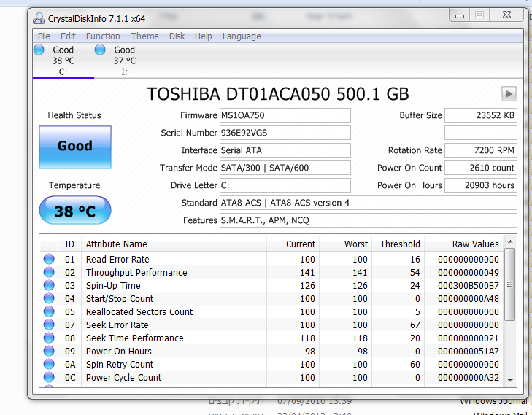Screen dimensions: 532x415
Task: Click the Read Error Rate status orb
Action: click(x=49, y=260)
